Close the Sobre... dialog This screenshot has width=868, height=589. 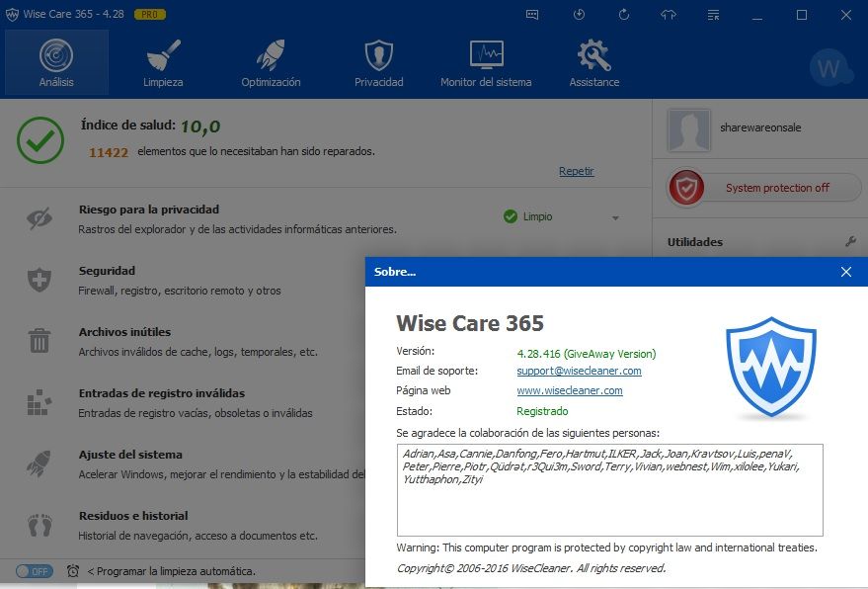coord(846,272)
